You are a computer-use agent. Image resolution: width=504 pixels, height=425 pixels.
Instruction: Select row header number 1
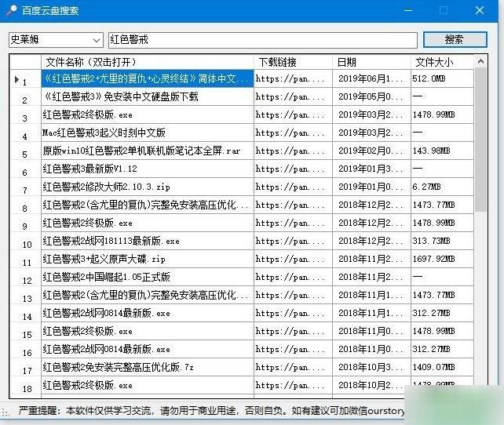(x=25, y=78)
